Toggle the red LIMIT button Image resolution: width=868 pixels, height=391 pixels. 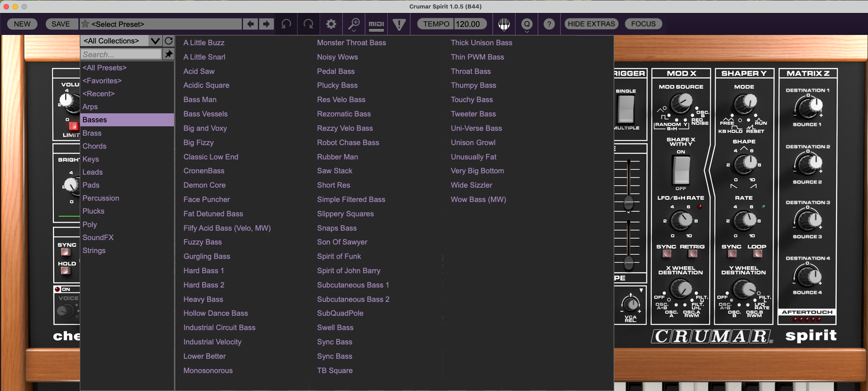point(74,126)
